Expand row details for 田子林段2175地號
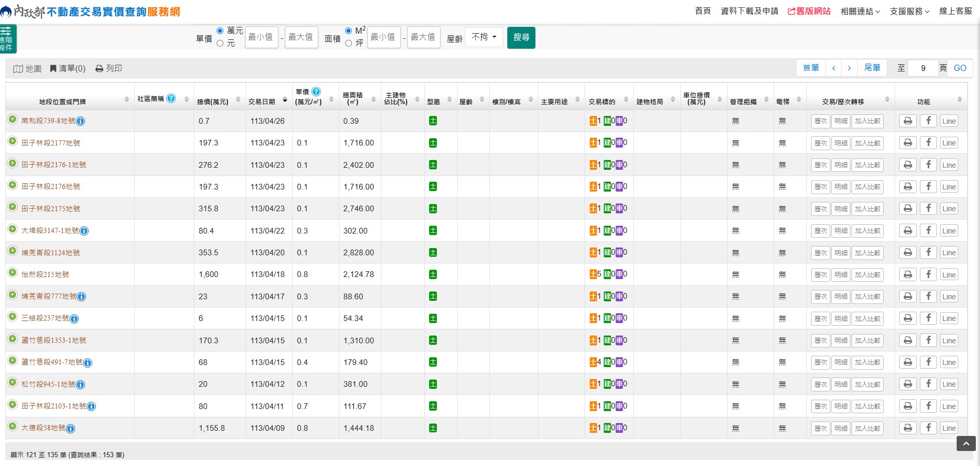Screen dimensions: 980x466 (x=12, y=207)
